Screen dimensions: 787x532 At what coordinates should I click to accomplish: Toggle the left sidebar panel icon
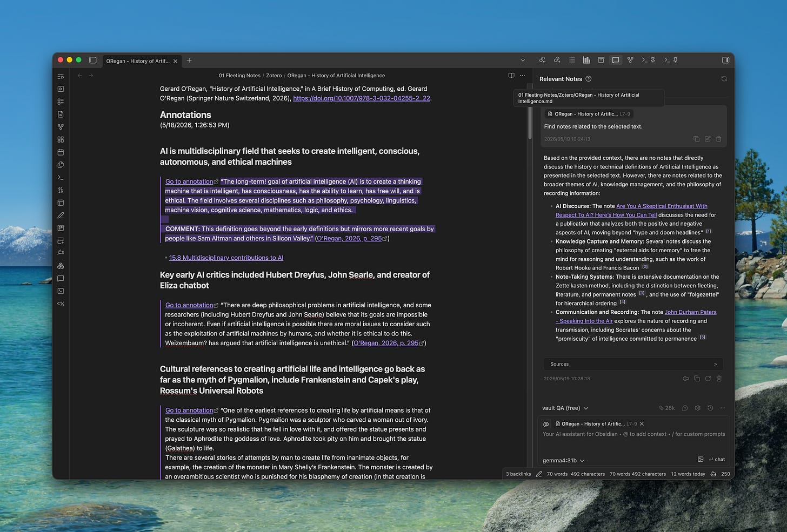click(x=93, y=60)
